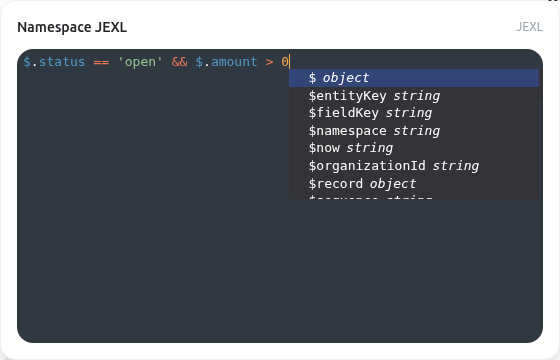The height and width of the screenshot is (360, 560).
Task: Click inside the 'open' string literal
Action: 140,62
